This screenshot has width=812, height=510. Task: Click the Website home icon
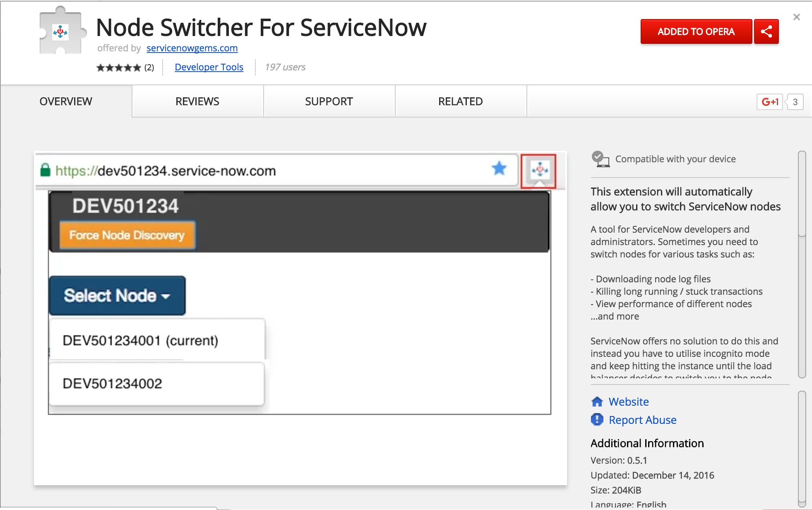pyautogui.click(x=597, y=402)
